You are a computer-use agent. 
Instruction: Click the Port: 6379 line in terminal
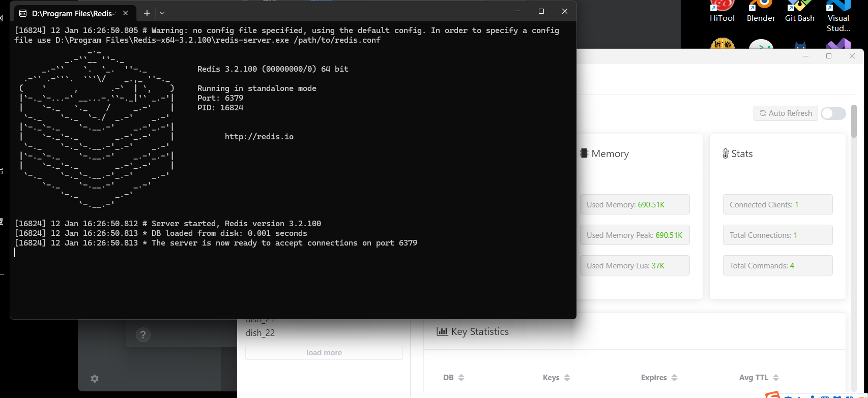click(x=220, y=98)
